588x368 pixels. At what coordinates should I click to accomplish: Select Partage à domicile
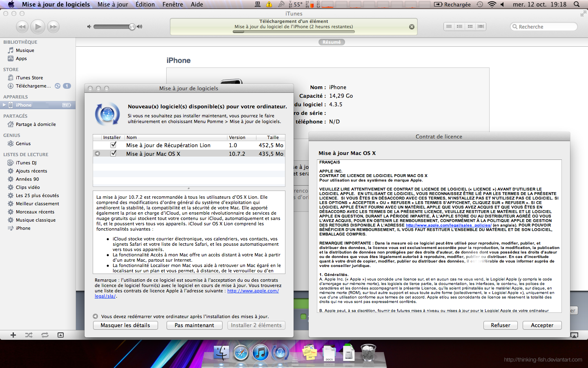point(36,124)
